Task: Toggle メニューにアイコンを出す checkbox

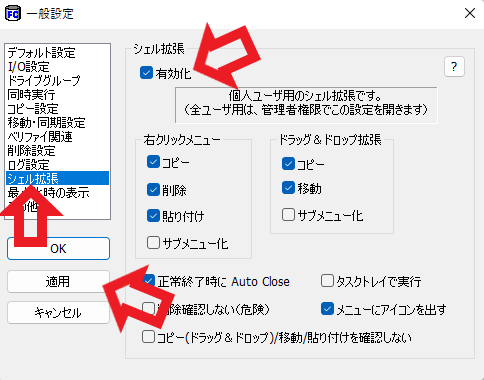Action: pyautogui.click(x=327, y=309)
